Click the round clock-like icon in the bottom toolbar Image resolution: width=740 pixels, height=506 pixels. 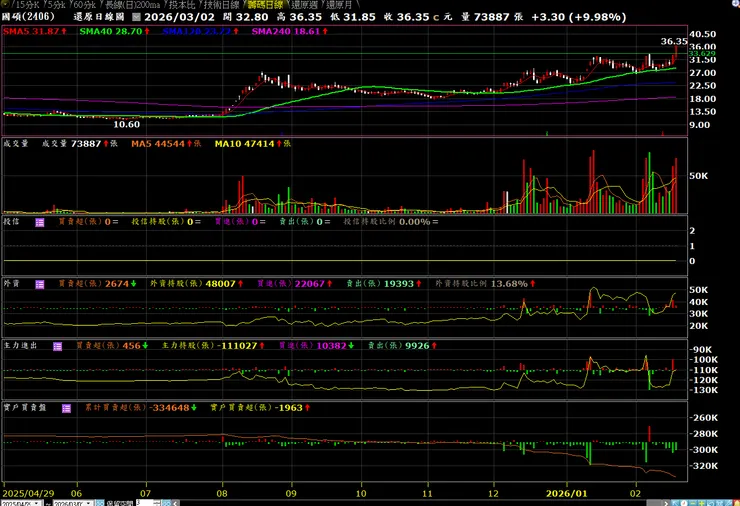684,503
